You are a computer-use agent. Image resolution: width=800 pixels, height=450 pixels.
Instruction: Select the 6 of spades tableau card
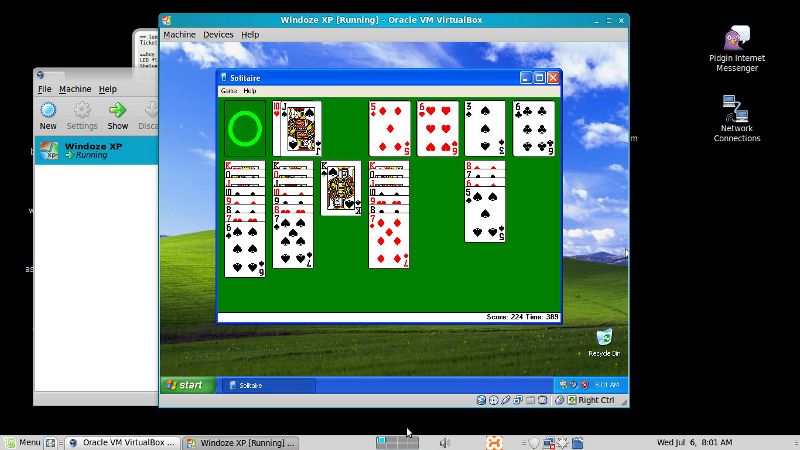tap(245, 251)
